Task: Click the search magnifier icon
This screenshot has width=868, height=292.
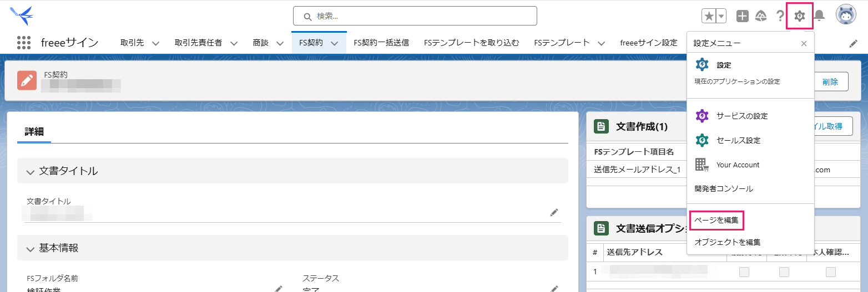Action: (307, 16)
